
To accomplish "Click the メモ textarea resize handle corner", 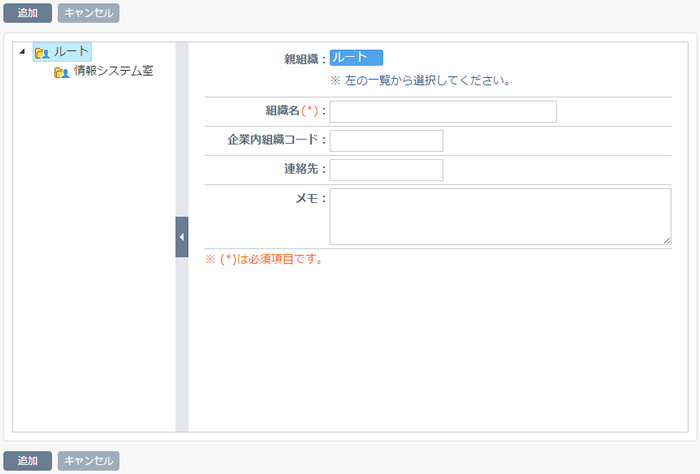I will coord(667,241).
